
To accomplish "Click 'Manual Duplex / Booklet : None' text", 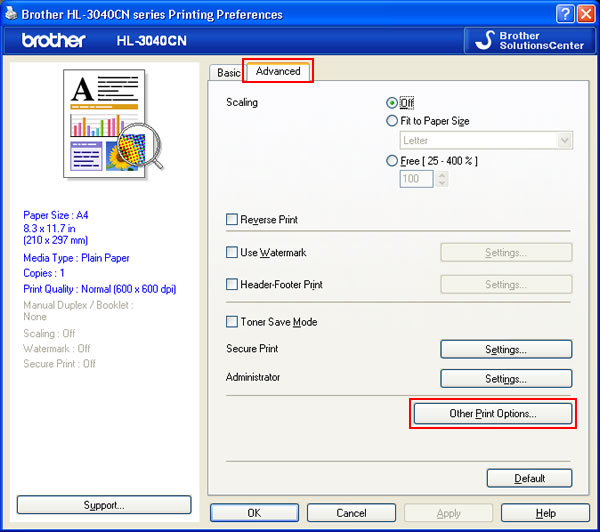I will (x=78, y=311).
